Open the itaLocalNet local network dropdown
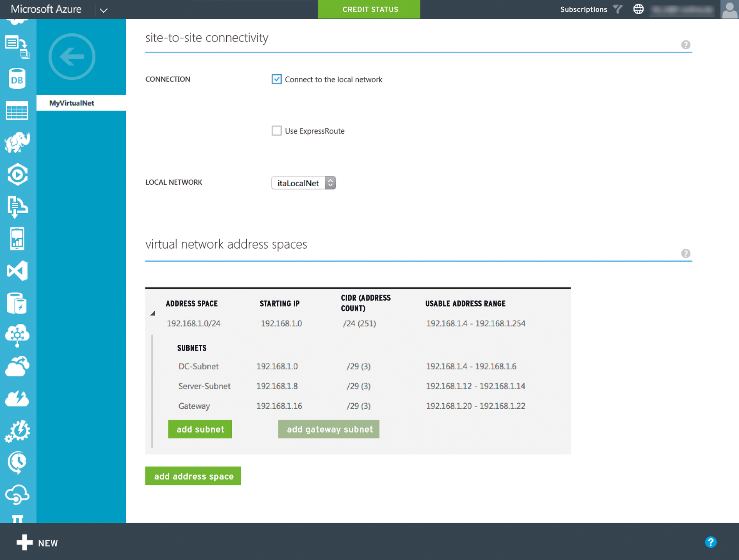 click(303, 183)
